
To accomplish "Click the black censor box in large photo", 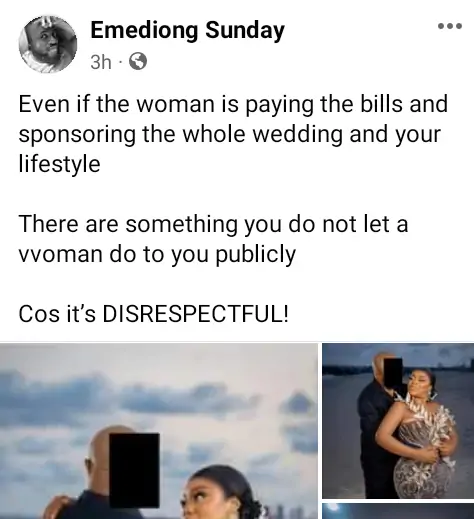I will click(134, 470).
